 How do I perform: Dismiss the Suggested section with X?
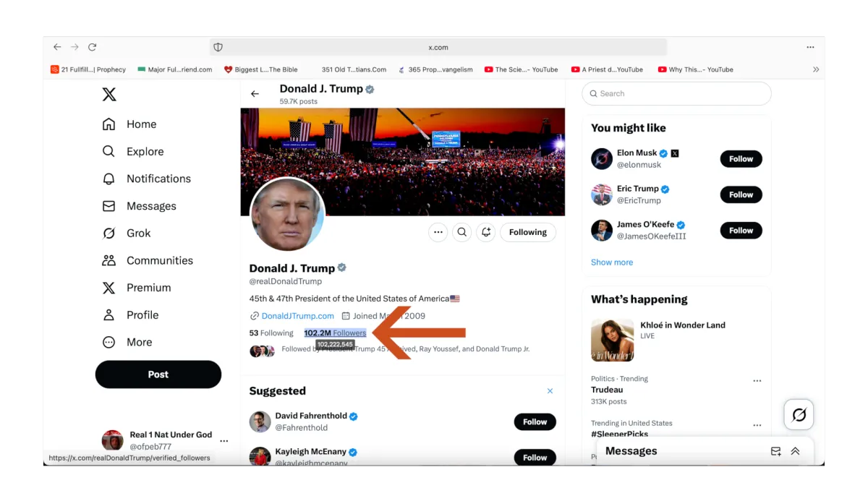point(550,391)
